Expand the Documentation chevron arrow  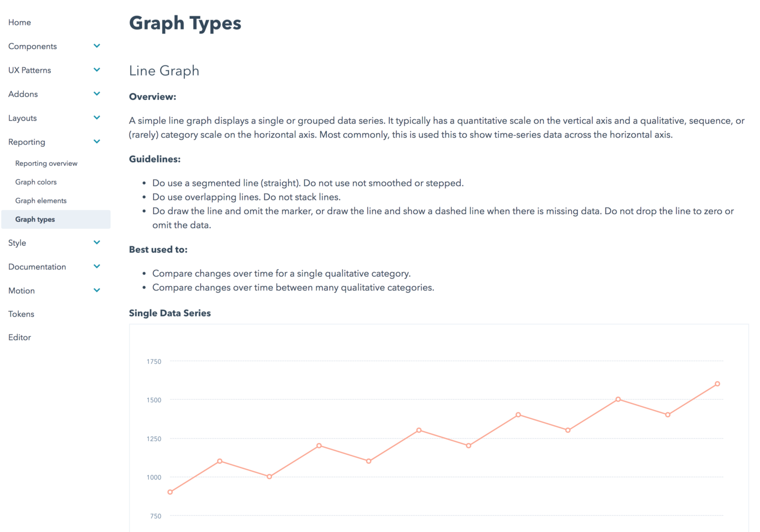point(97,266)
